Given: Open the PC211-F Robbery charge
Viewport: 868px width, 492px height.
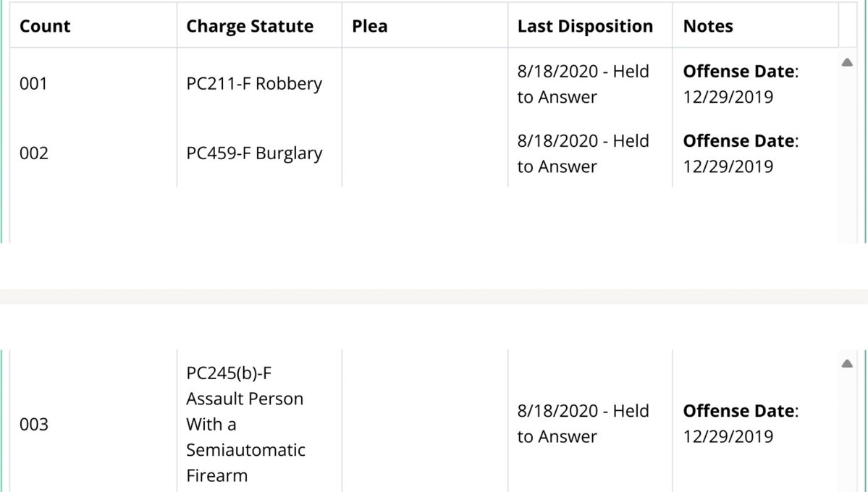Looking at the screenshot, I should [253, 84].
